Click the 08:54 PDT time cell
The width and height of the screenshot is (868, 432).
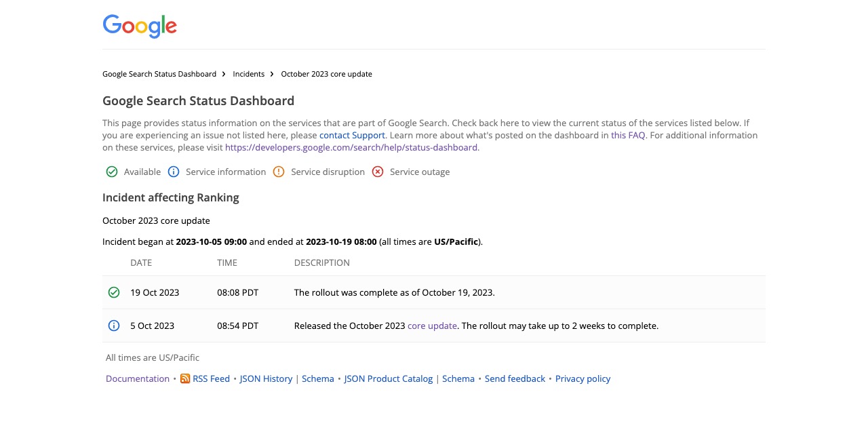237,326
